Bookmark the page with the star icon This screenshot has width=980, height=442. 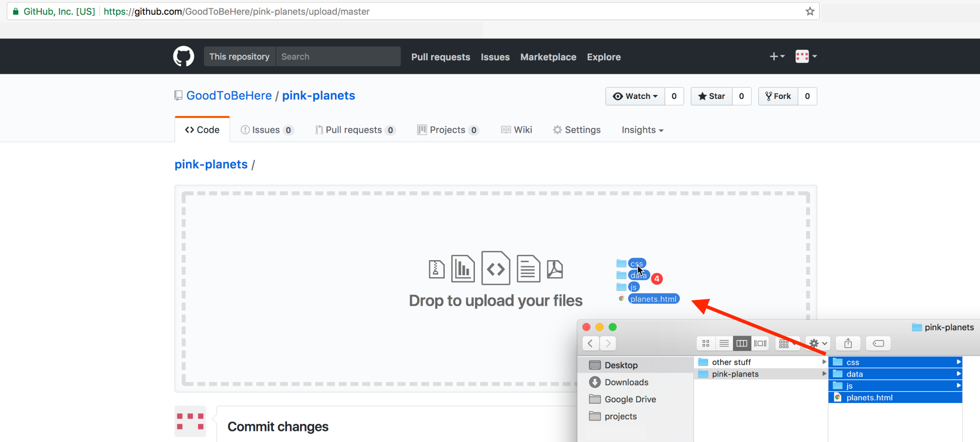810,11
